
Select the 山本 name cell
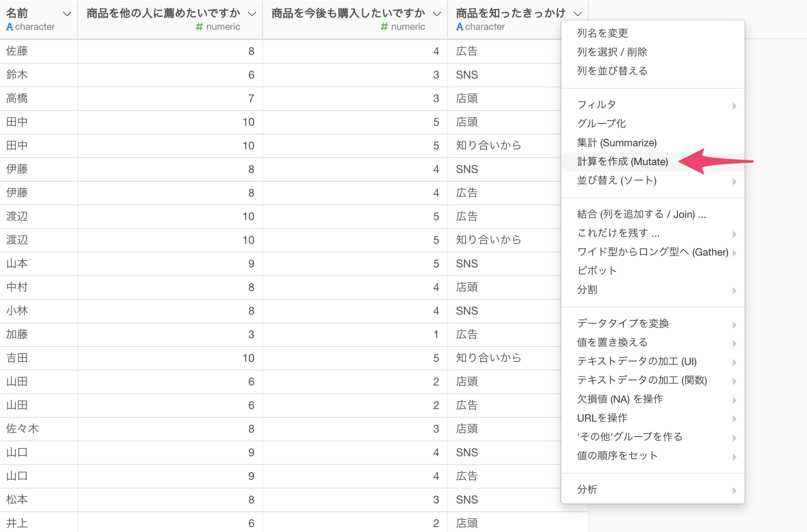point(39,264)
